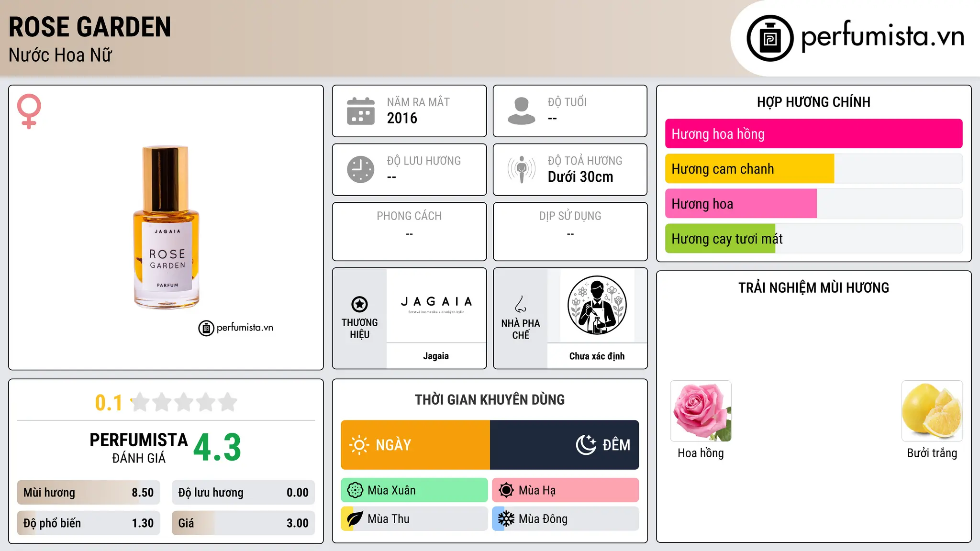
Task: Click the ROSE GARDEN title
Action: coord(90,27)
